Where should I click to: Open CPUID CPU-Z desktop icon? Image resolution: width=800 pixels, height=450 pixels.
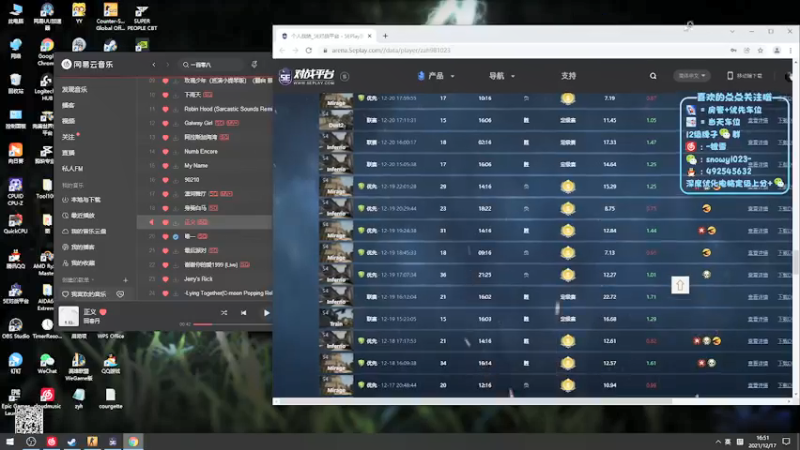(x=15, y=192)
